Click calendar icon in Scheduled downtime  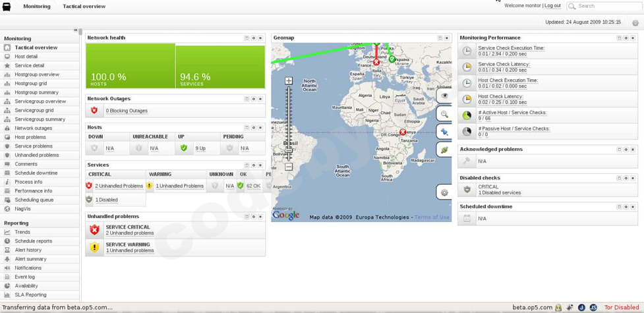(467, 219)
